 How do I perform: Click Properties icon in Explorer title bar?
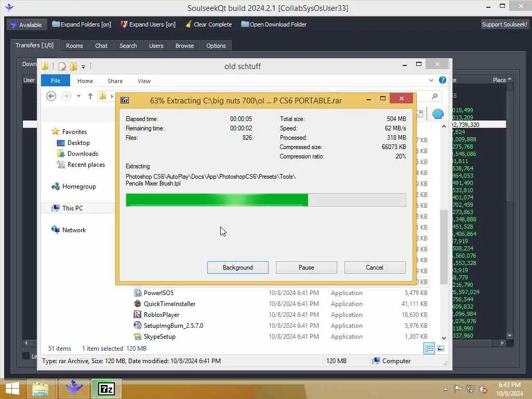click(62, 66)
